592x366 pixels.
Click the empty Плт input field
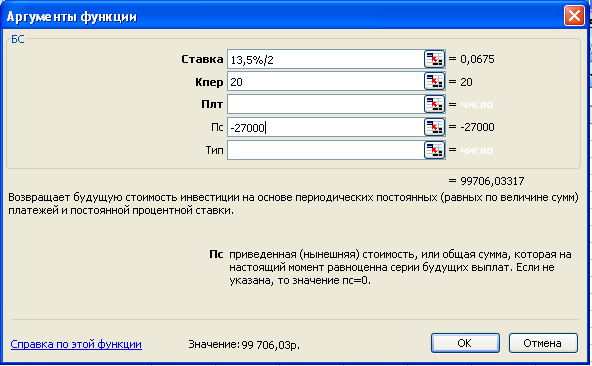click(x=326, y=104)
